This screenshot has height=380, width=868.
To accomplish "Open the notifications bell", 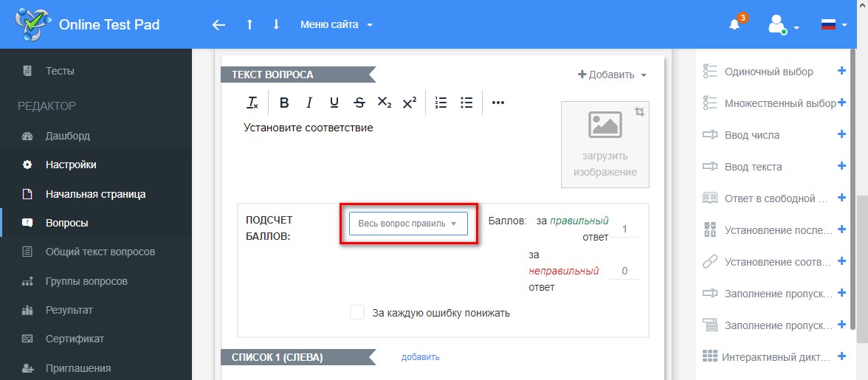I will point(734,24).
